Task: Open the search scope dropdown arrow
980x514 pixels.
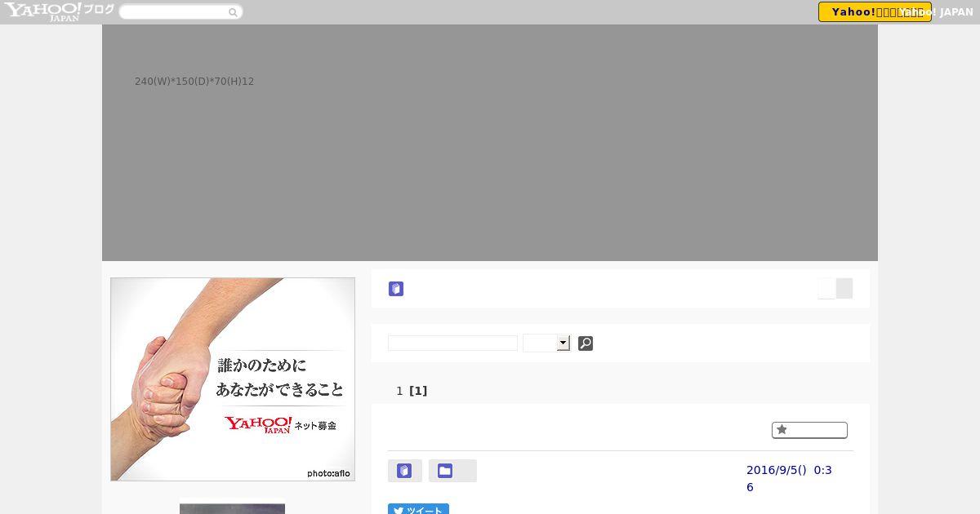Action: tap(563, 343)
